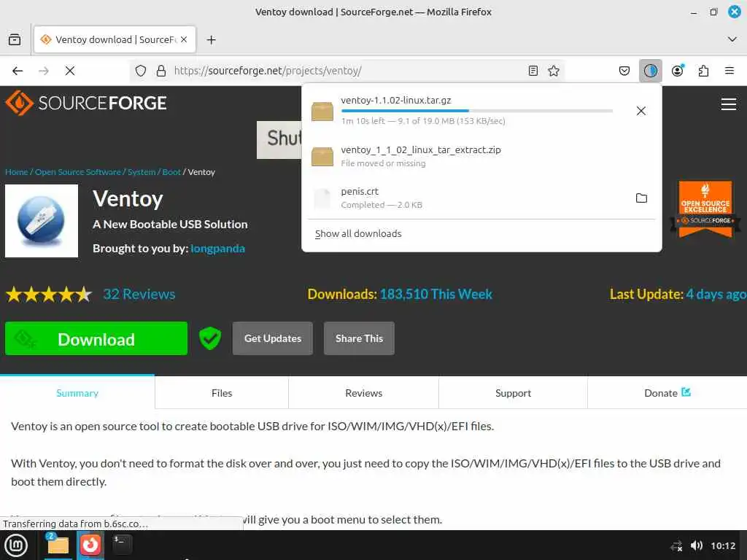Screen dimensions: 747x560
Task: View site security padlock info
Action: pos(161,71)
